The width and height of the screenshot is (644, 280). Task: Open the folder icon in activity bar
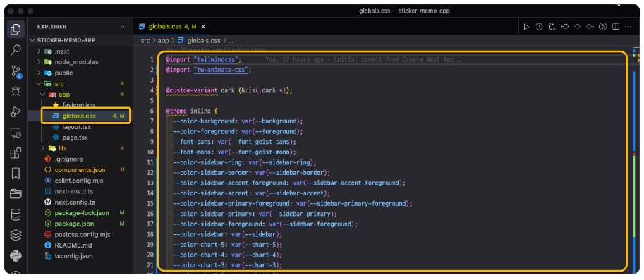(x=16, y=194)
